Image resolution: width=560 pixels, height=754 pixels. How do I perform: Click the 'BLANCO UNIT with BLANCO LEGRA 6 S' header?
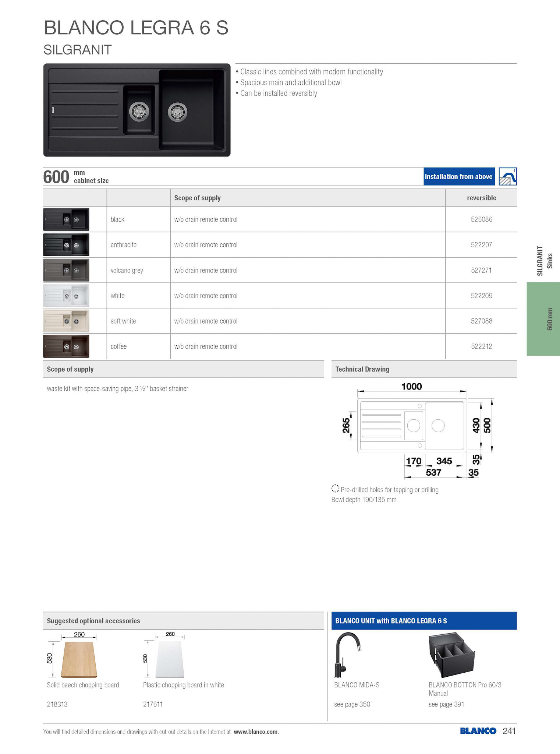tap(424, 621)
